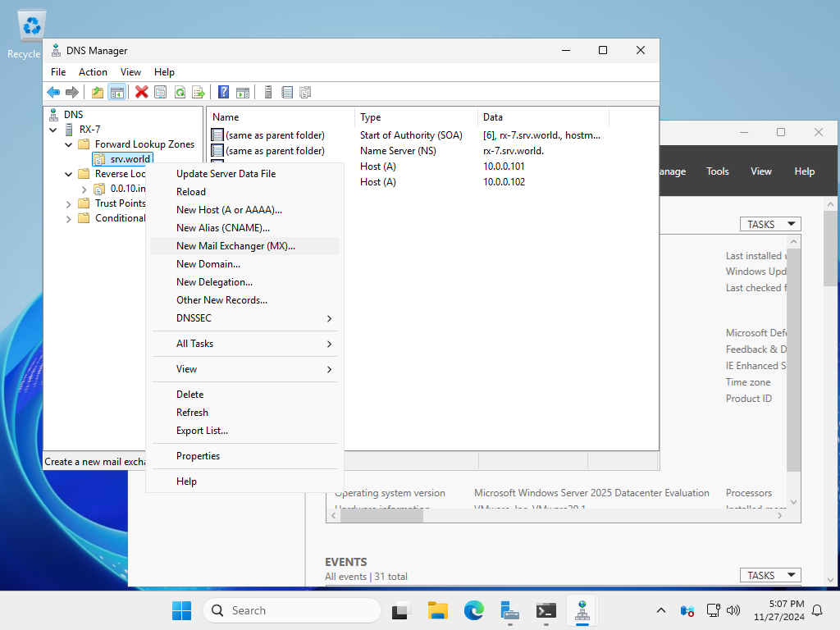Choose Refresh from the context menu

click(244, 413)
